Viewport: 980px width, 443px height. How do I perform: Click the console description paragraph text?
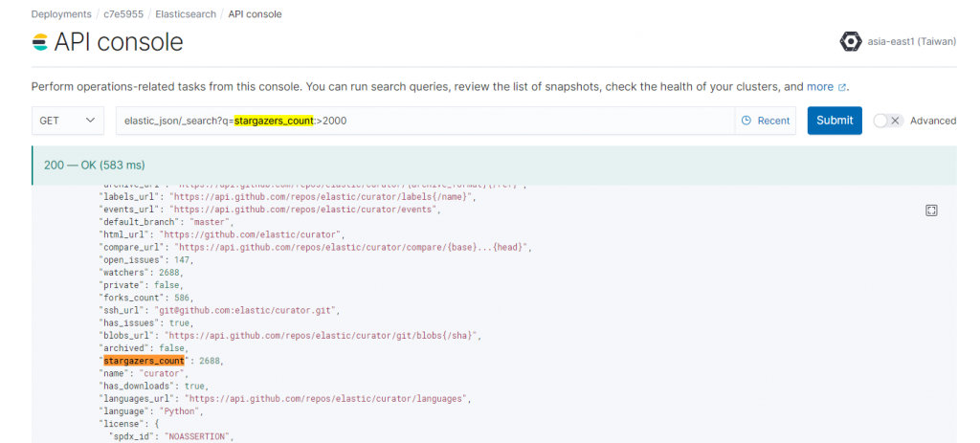click(x=439, y=87)
